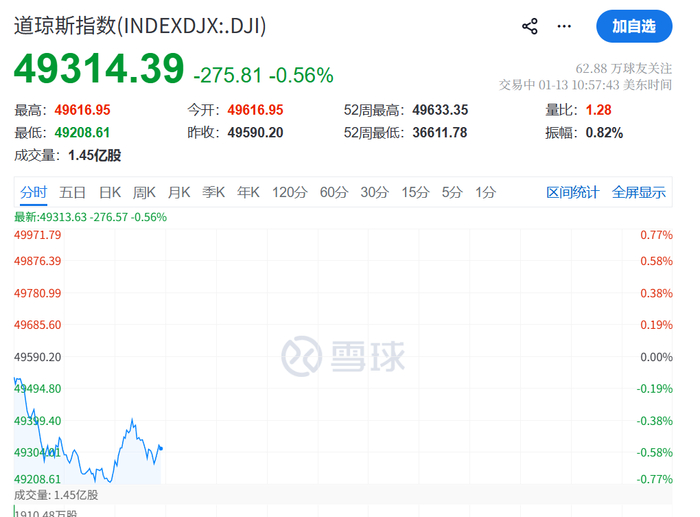Click the trading time 交易中 01-13 10:57:43
Image resolution: width=700 pixels, height=517 pixels.
[559, 85]
